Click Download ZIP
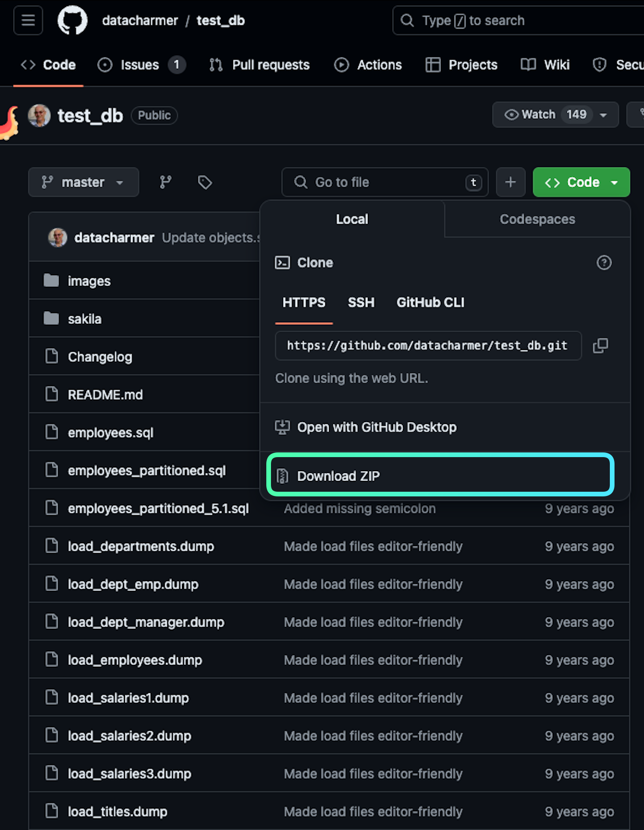644x830 pixels. click(x=440, y=476)
